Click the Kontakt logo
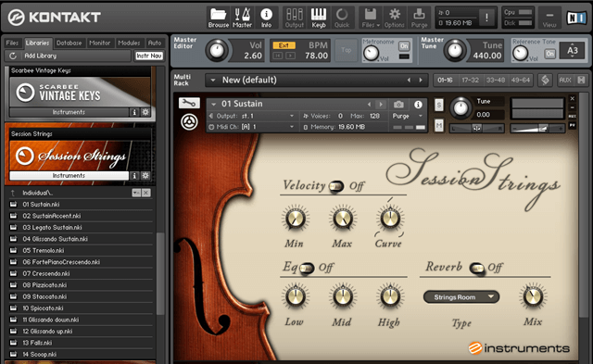 click(x=55, y=17)
